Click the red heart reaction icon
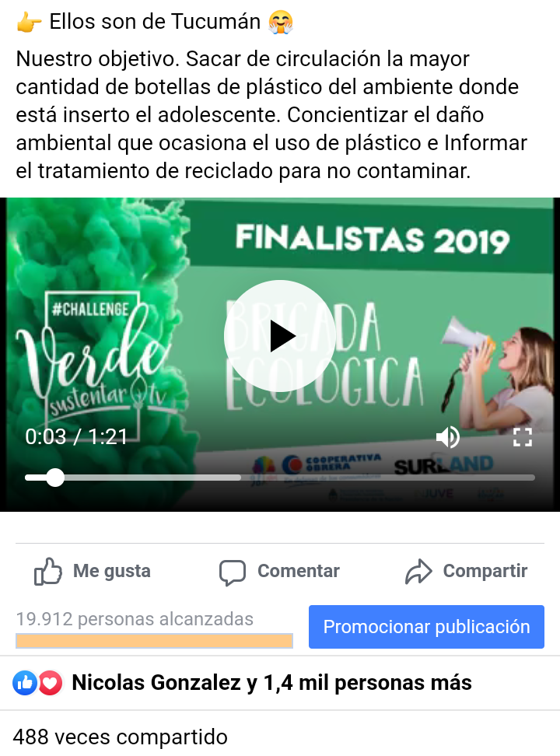 click(50, 683)
